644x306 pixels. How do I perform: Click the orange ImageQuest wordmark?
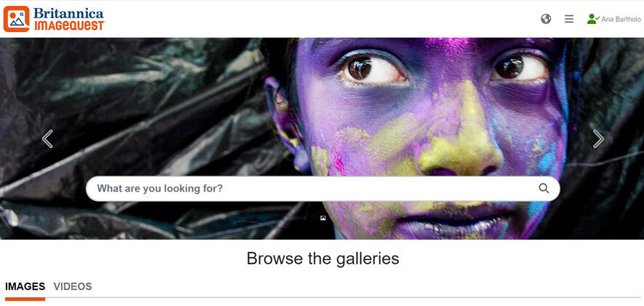pos(69,25)
